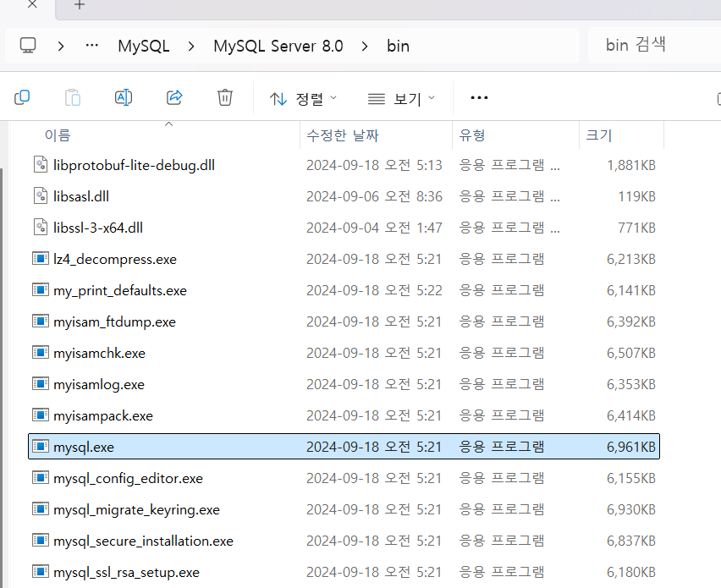Go to the MySQL breadcrumb folder
The image size is (721, 588).
pyautogui.click(x=144, y=46)
